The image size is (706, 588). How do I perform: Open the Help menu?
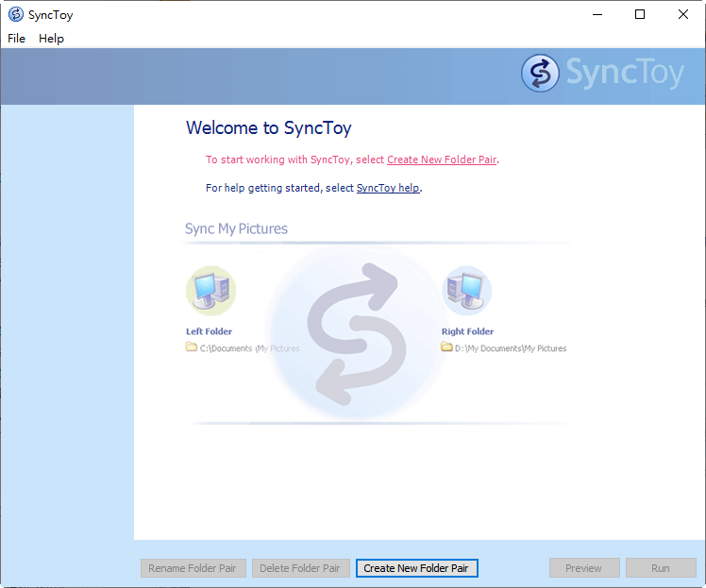[x=51, y=39]
